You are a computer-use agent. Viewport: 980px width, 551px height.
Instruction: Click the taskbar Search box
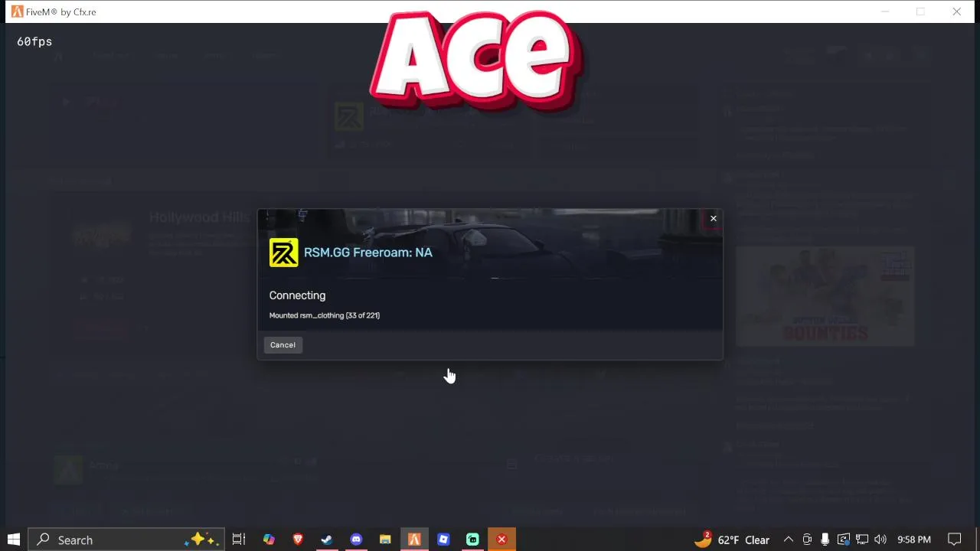pyautogui.click(x=126, y=540)
